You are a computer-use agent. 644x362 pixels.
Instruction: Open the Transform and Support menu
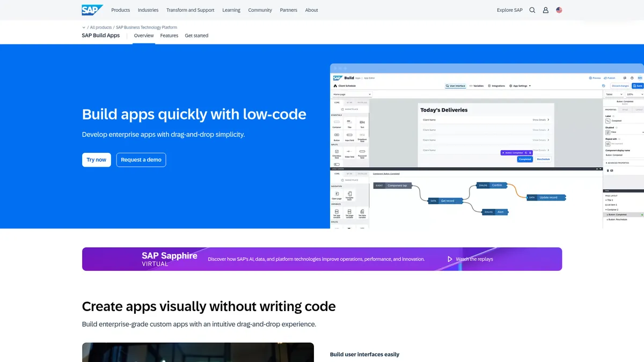190,10
